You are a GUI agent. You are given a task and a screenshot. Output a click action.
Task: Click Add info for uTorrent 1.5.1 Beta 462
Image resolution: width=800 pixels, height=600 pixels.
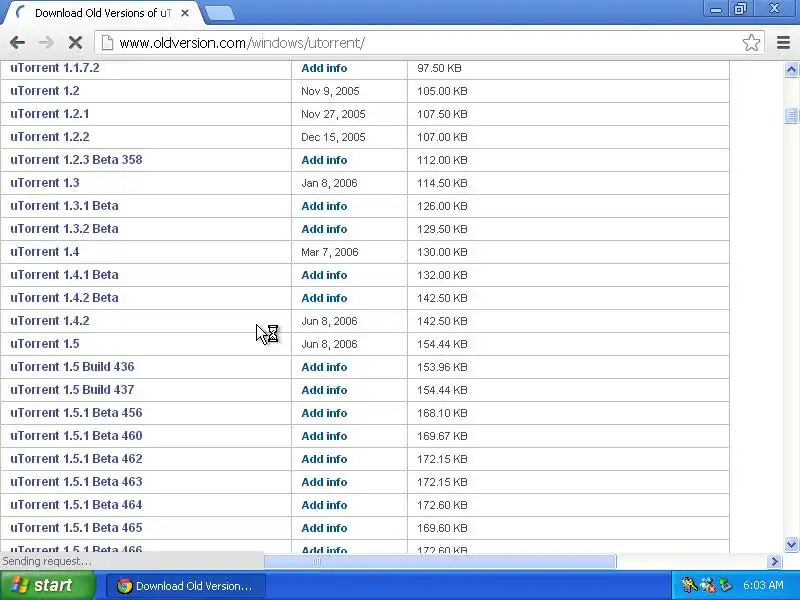click(x=324, y=458)
